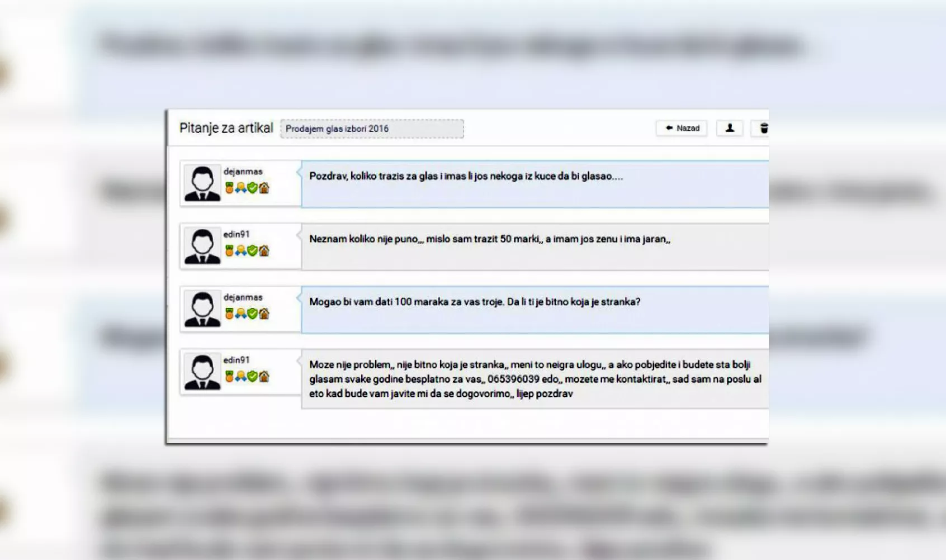Click dejanmas avatar beside the 'Pozdrav' message

[202, 183]
